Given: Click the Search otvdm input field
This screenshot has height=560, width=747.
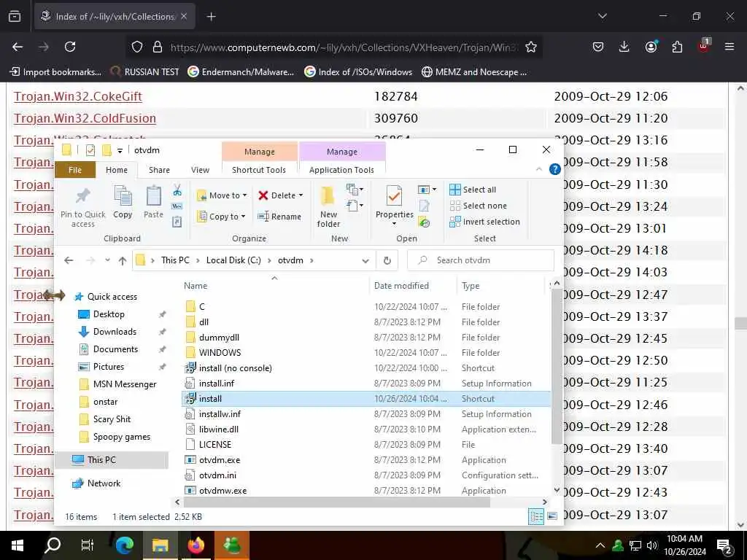Looking at the screenshot, I should point(481,260).
